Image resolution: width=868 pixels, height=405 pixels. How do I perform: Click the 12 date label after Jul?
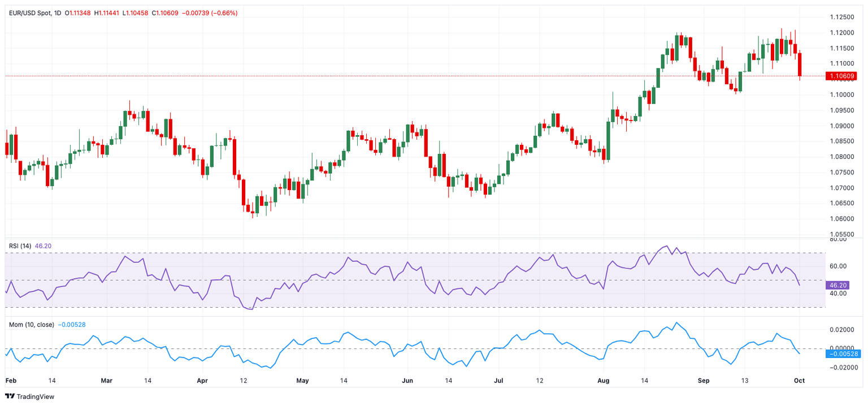click(x=540, y=381)
